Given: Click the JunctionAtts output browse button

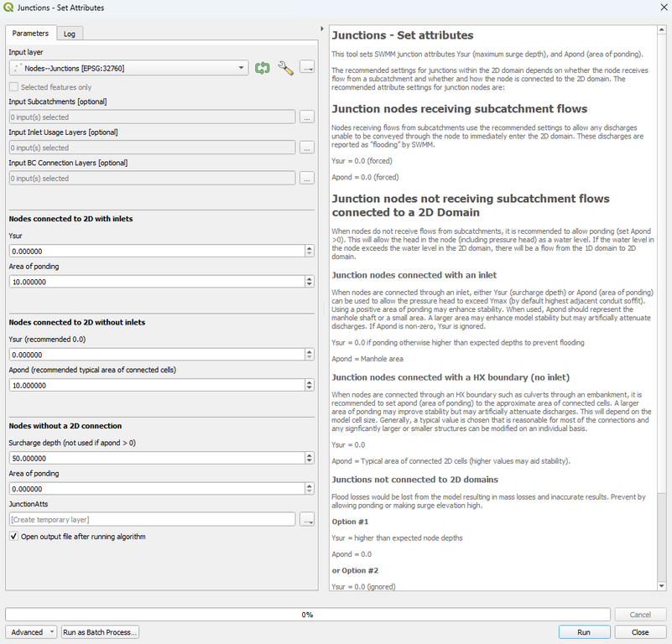Looking at the screenshot, I should pos(307,520).
